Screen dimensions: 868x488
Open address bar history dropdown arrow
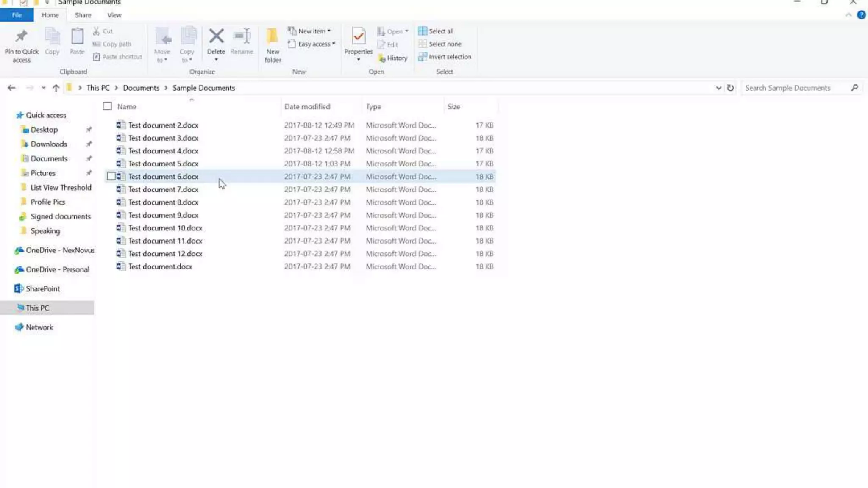click(x=718, y=88)
